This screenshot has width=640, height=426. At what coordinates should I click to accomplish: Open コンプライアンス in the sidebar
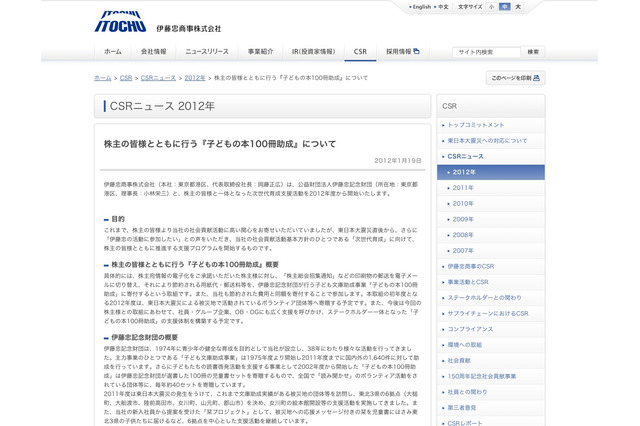491,329
